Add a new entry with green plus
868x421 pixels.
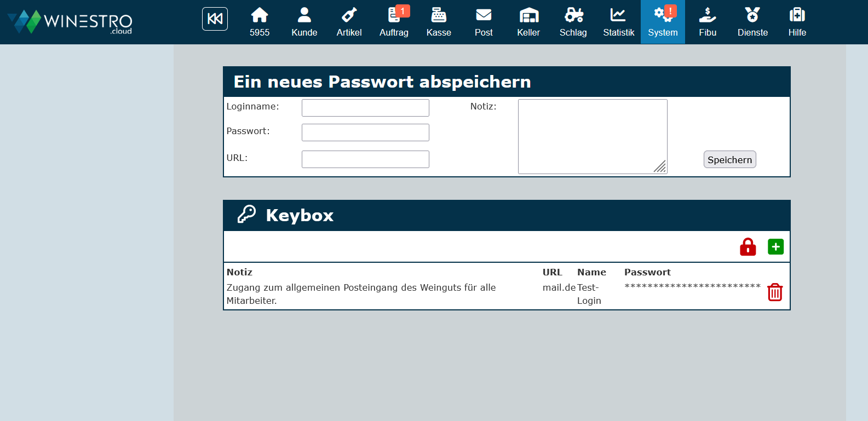(775, 247)
